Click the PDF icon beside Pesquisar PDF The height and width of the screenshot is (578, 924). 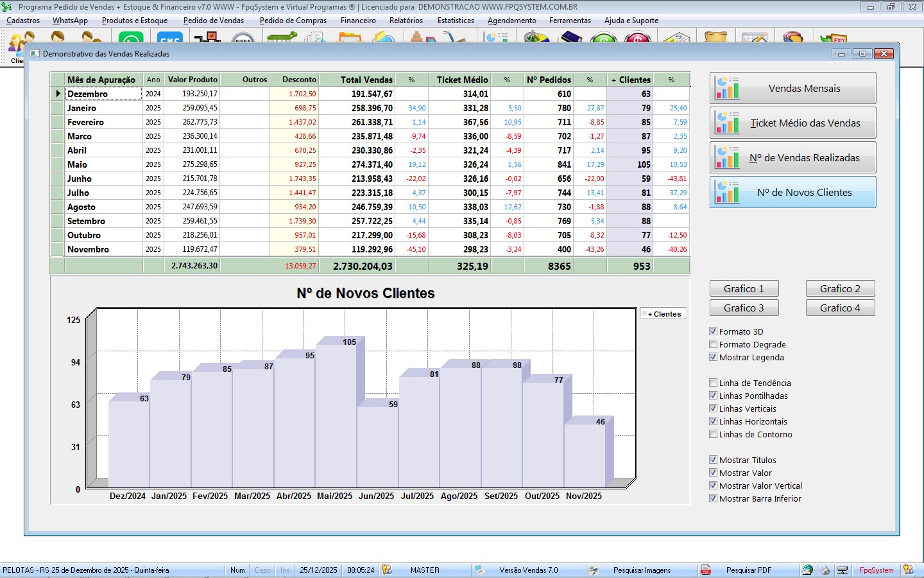coord(706,570)
